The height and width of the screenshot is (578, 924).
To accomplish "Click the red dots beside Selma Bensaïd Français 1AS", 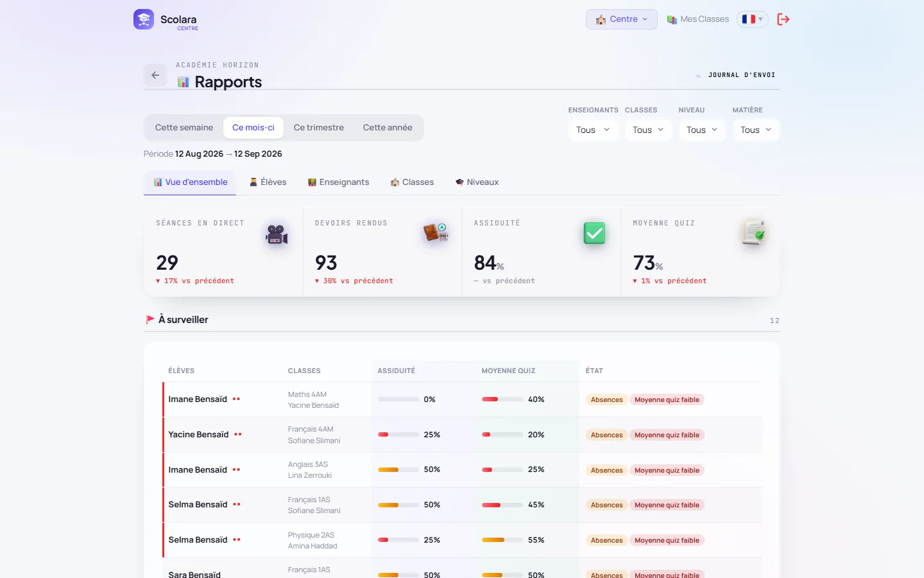I will [x=237, y=505].
